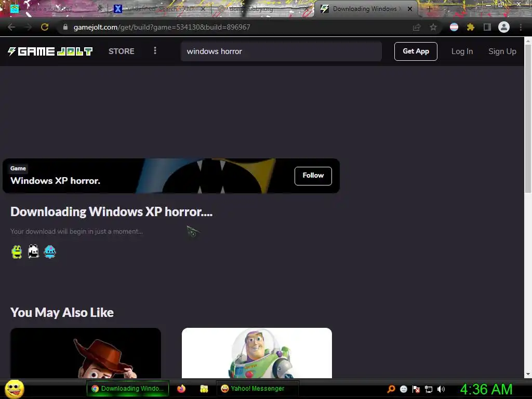The image size is (532, 399).
Task: Go back in browser history
Action: pyautogui.click(x=11, y=27)
